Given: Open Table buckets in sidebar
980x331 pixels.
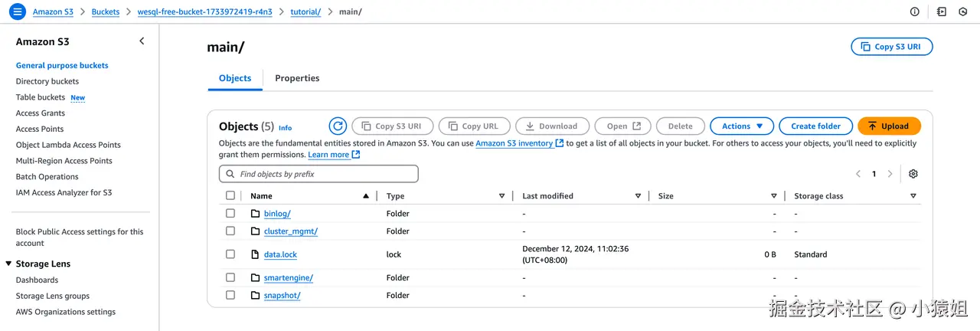Looking at the screenshot, I should point(41,97).
